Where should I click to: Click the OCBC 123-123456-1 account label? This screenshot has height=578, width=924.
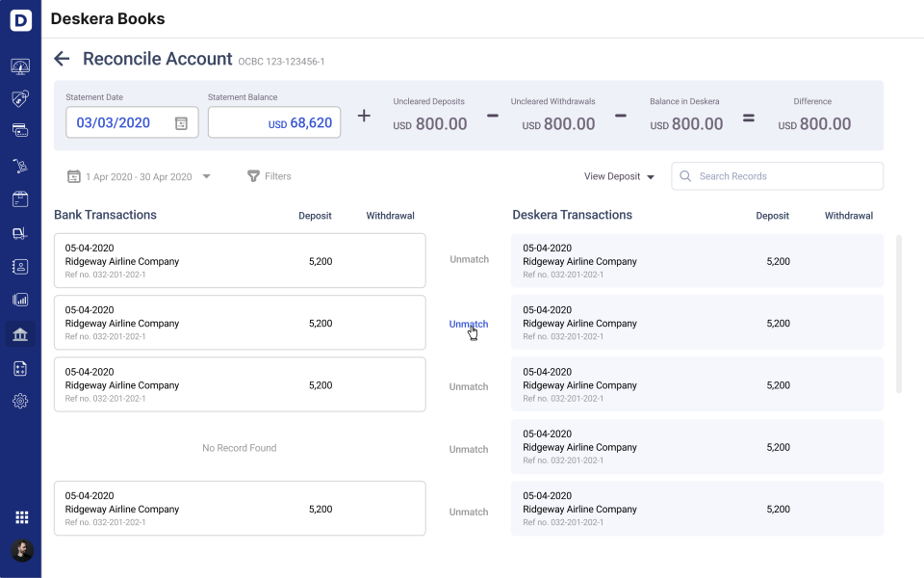(281, 62)
